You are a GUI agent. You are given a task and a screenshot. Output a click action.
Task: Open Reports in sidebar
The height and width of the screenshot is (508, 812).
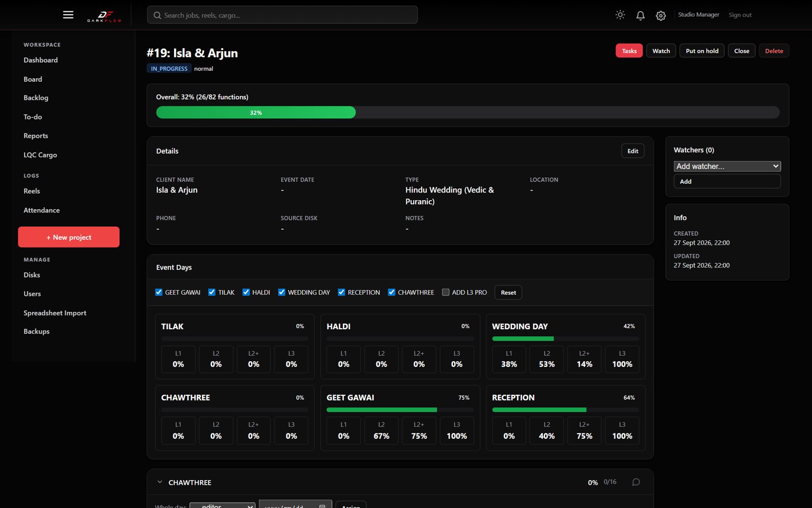coord(36,136)
